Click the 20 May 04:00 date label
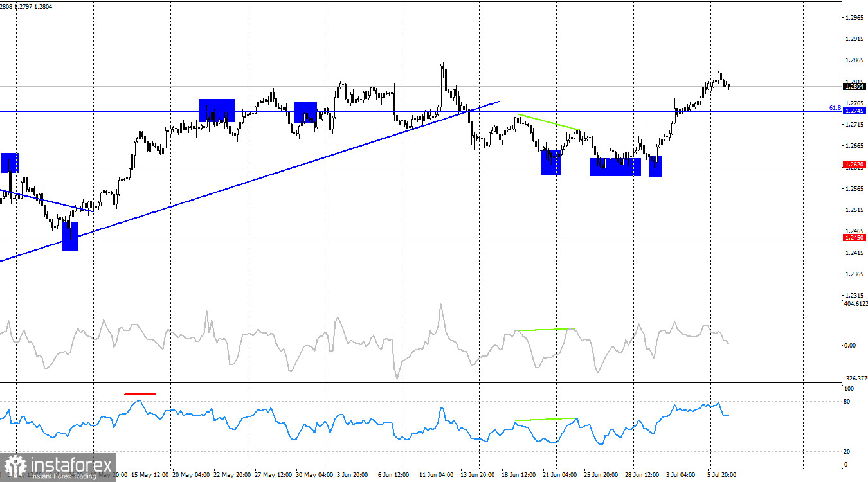868x482 pixels. [x=192, y=475]
